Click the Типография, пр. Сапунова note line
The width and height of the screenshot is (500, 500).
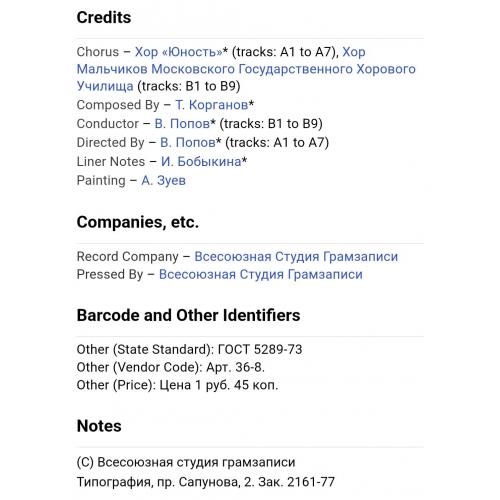206,482
